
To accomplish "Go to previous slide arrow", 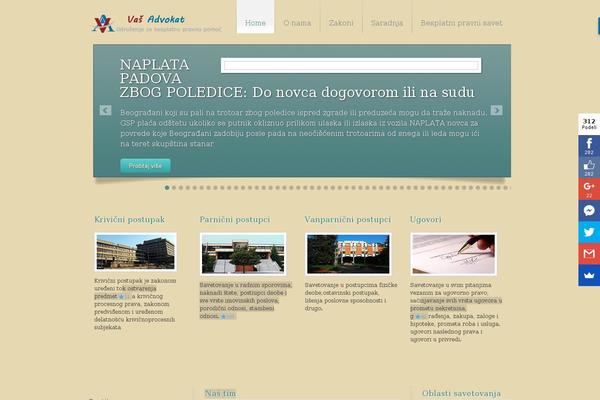I will tap(106, 110).
